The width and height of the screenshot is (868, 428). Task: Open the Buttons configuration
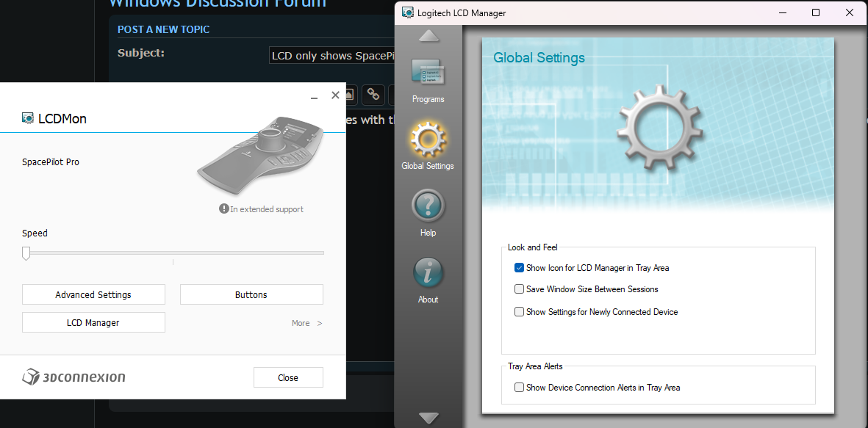[x=251, y=294]
